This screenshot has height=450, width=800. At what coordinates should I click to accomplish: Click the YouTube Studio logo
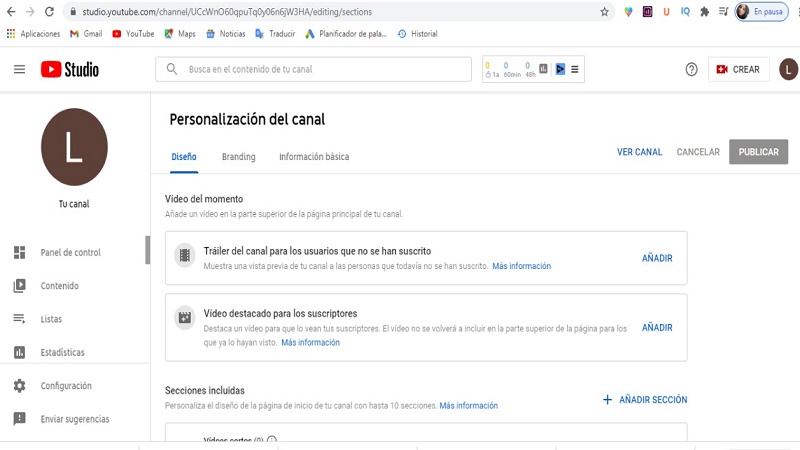pos(70,69)
